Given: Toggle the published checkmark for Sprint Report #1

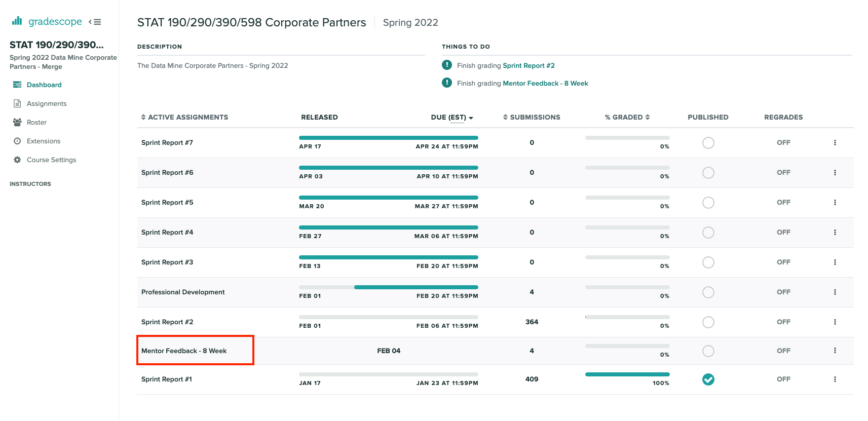Looking at the screenshot, I should tap(708, 379).
